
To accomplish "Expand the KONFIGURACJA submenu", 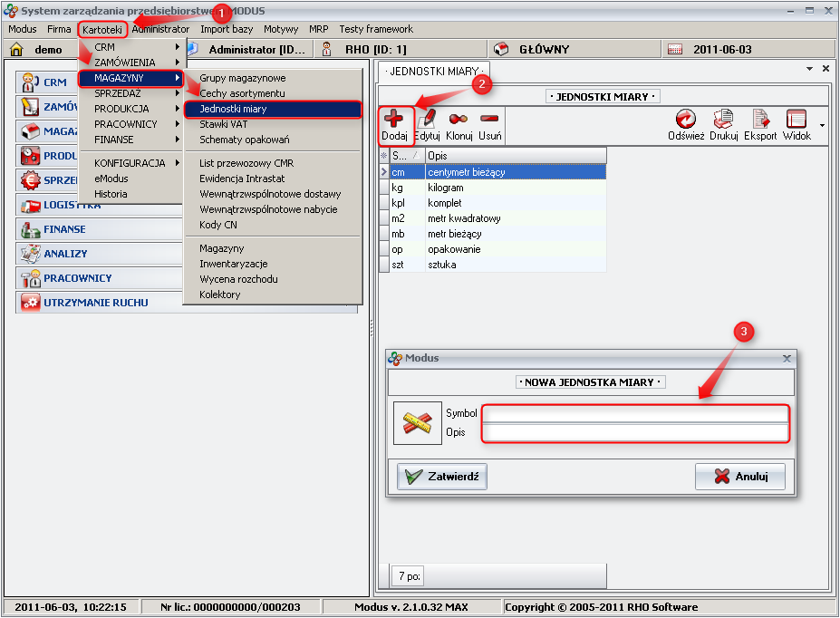I will tap(130, 163).
